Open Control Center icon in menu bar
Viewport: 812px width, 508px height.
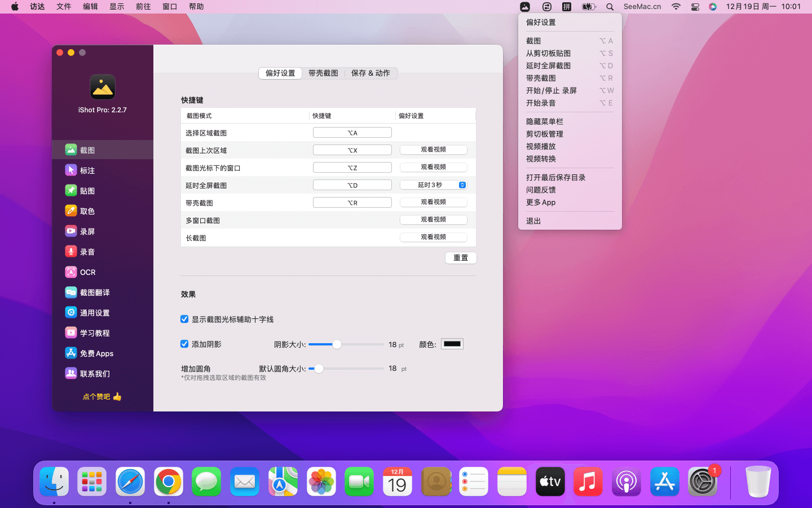[695, 7]
